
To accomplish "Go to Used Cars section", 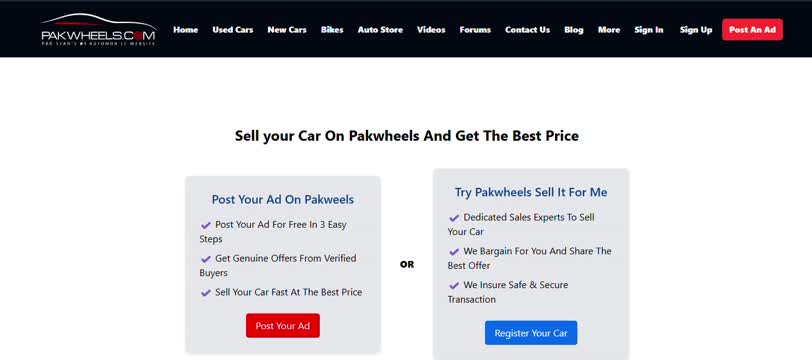I will pos(233,30).
